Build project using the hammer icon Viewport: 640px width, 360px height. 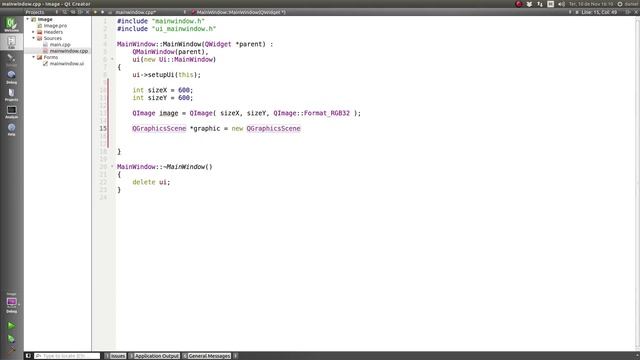11,349
